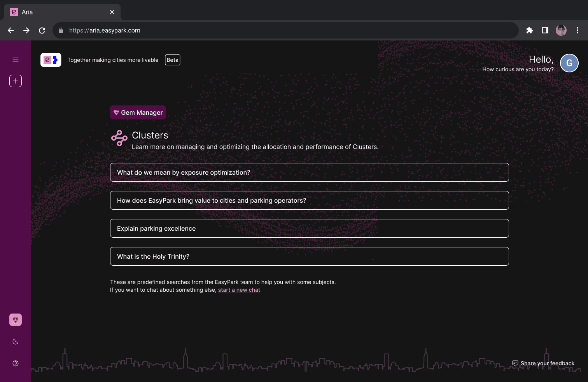
Task: Open the hamburger menu in the sidebar
Action: (16, 59)
